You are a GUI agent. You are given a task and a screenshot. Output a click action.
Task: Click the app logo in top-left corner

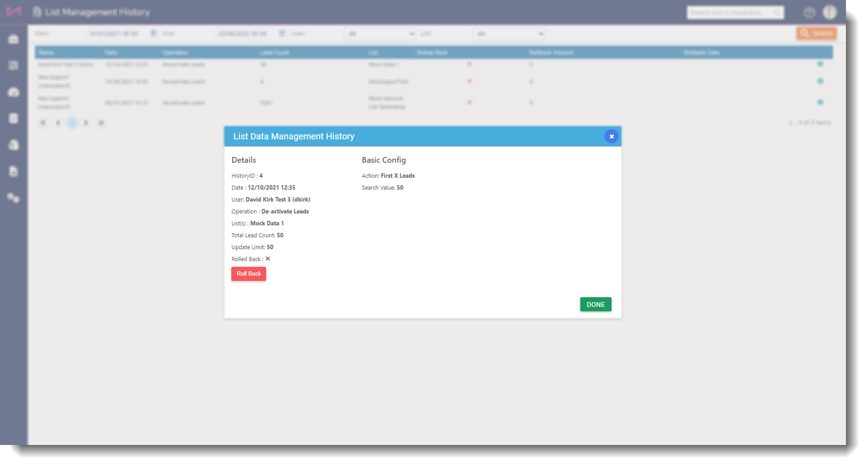tap(13, 11)
